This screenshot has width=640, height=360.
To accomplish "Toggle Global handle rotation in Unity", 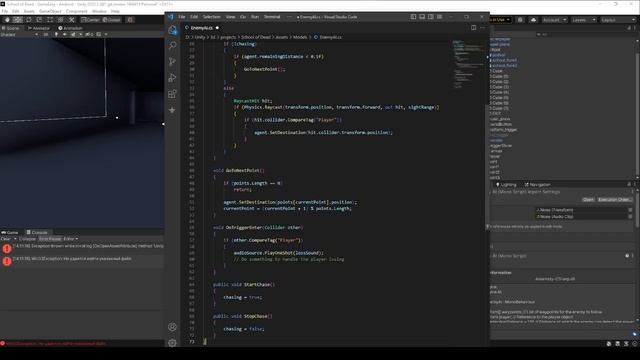I will point(111,20).
